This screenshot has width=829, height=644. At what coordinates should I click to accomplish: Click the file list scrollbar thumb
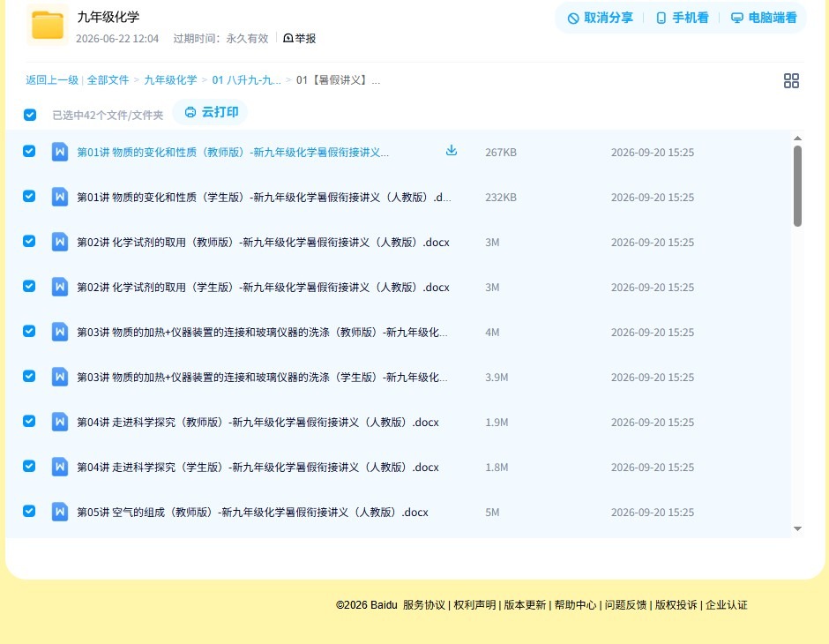pos(797,186)
